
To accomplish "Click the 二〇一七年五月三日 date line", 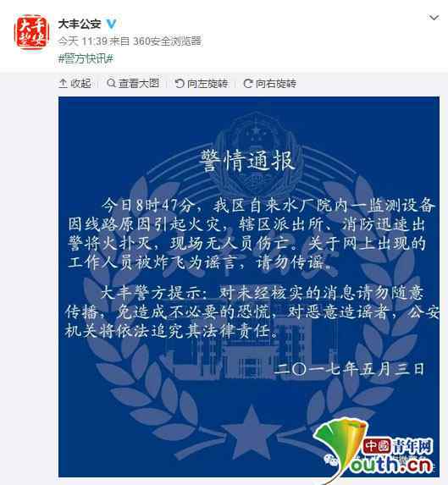I will click(x=349, y=369).
